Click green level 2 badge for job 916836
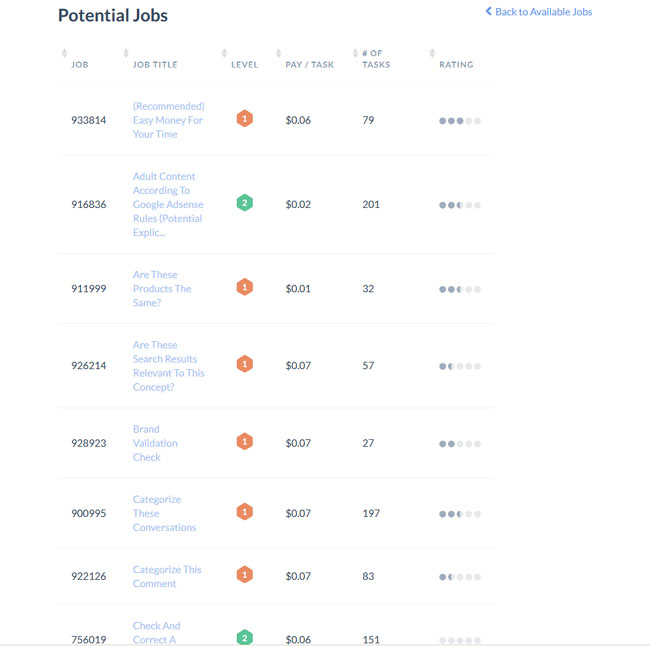Image resolution: width=650 pixels, height=646 pixels. pyautogui.click(x=245, y=203)
